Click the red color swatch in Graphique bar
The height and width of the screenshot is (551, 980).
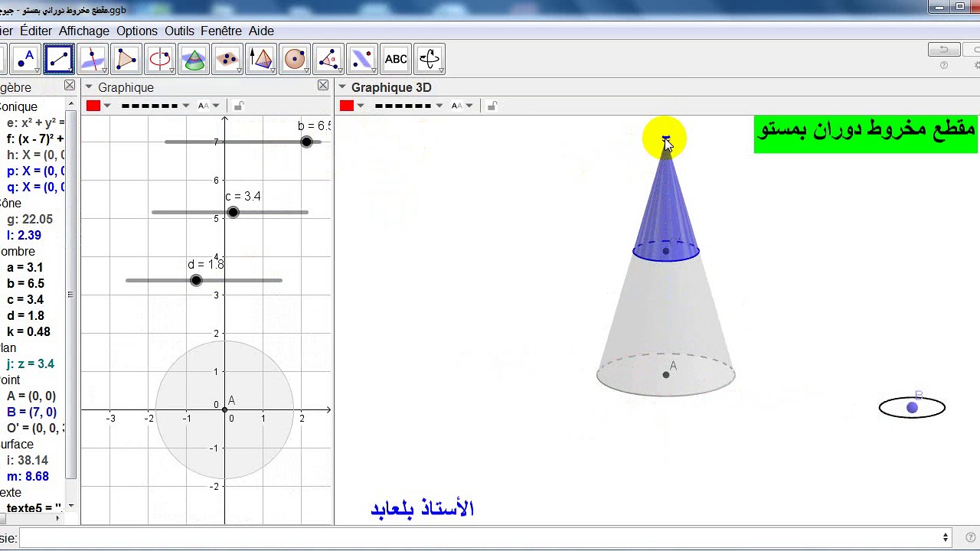click(x=93, y=106)
